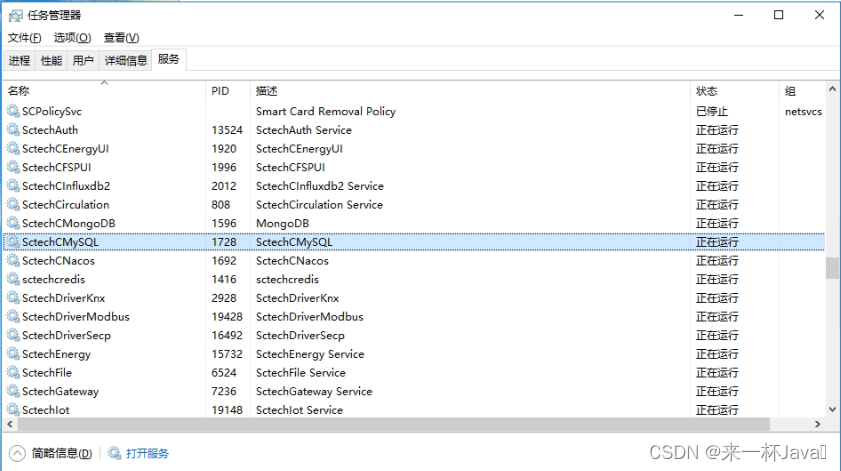Click the gear icon next to SctechCInfluxdb2
841x471 pixels.
(13, 186)
